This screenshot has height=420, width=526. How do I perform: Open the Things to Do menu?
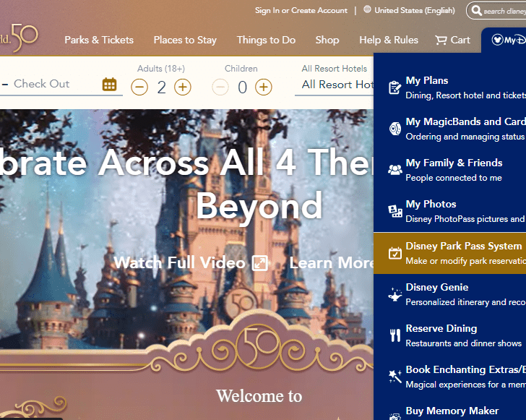[266, 40]
